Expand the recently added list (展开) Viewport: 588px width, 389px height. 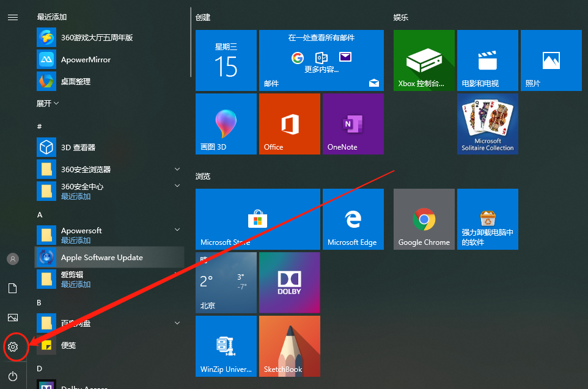48,103
